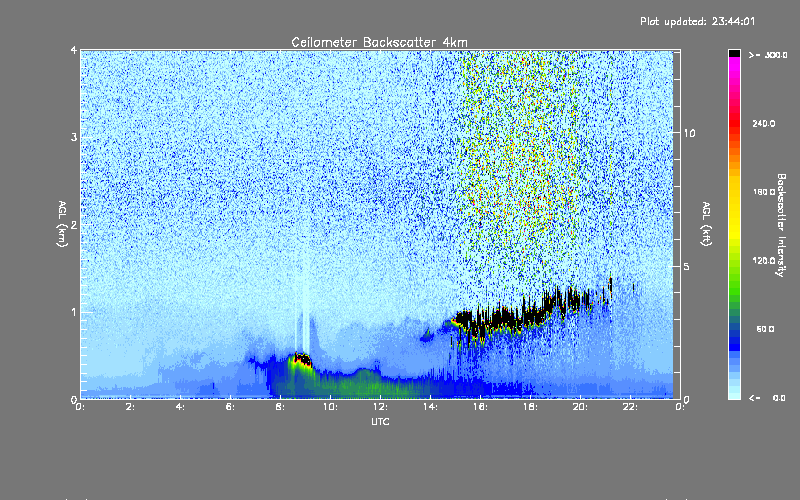
Task: Click the yellow band of the colorbar
Action: tap(734, 209)
